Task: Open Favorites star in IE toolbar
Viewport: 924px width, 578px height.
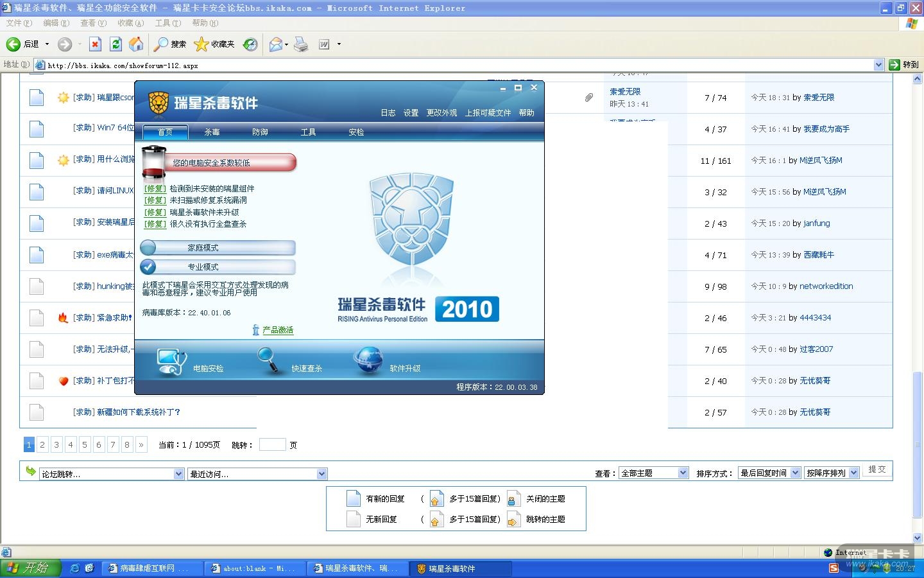Action: (201, 44)
